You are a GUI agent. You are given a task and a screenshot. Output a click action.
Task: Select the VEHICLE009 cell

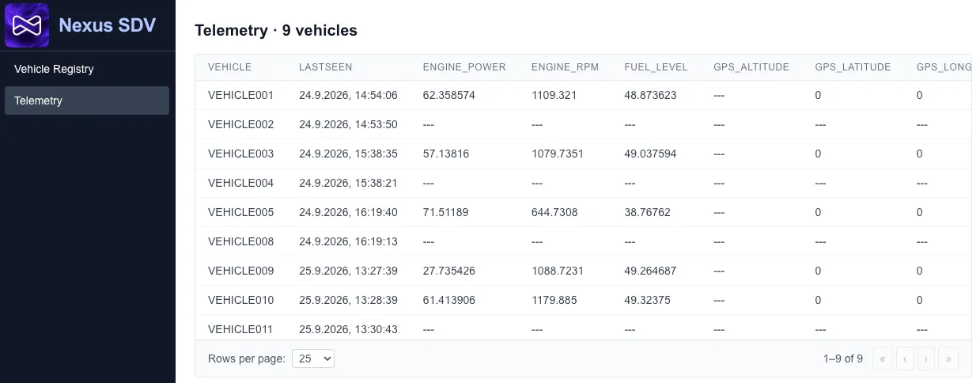pos(240,271)
